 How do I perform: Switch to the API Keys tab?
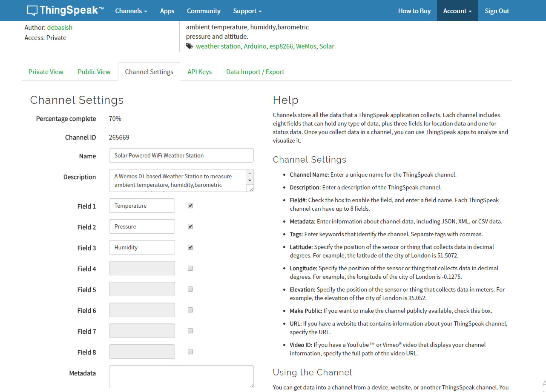(199, 72)
